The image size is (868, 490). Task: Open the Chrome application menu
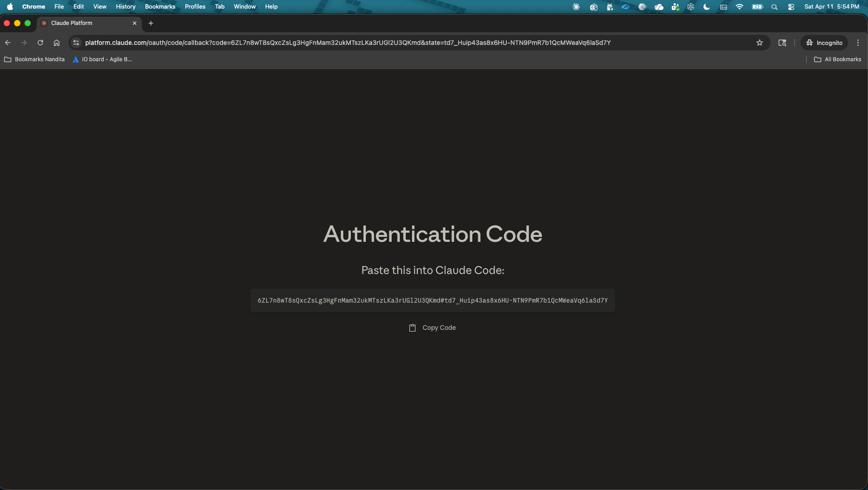[34, 7]
